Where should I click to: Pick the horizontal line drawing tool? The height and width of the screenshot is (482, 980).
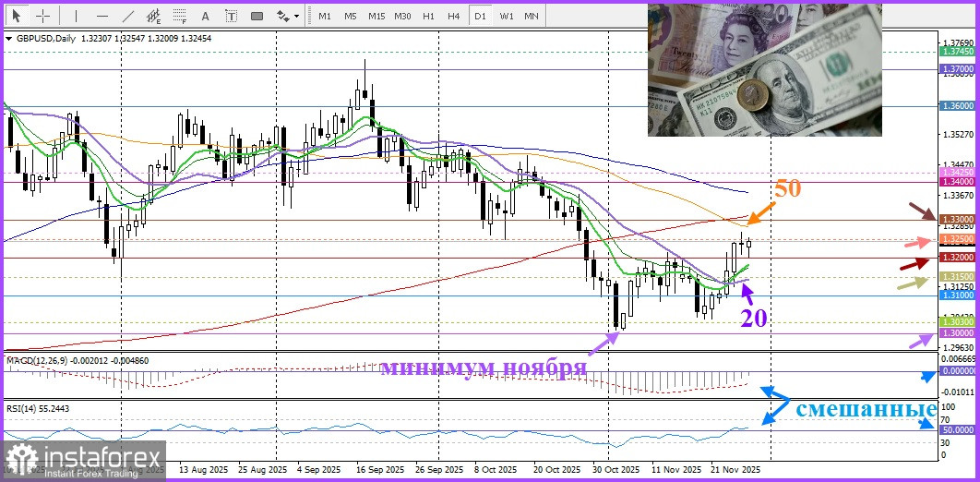[x=102, y=16]
